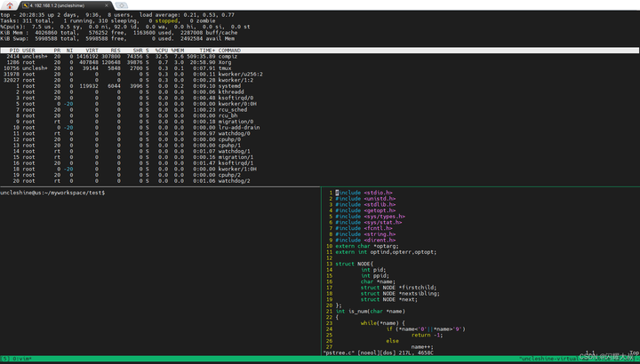This screenshot has width=640, height=364.
Task: Click the 'return -1;' line in vim
Action: tap(427, 336)
